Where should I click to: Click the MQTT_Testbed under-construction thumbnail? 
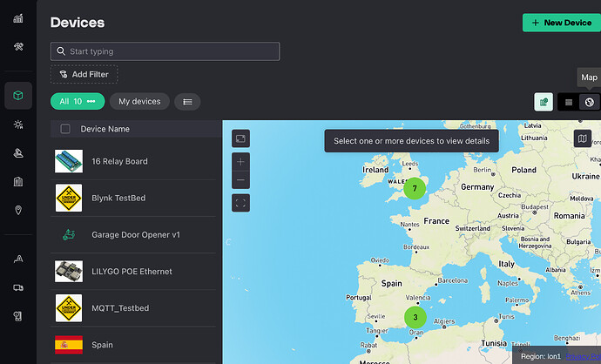69,308
